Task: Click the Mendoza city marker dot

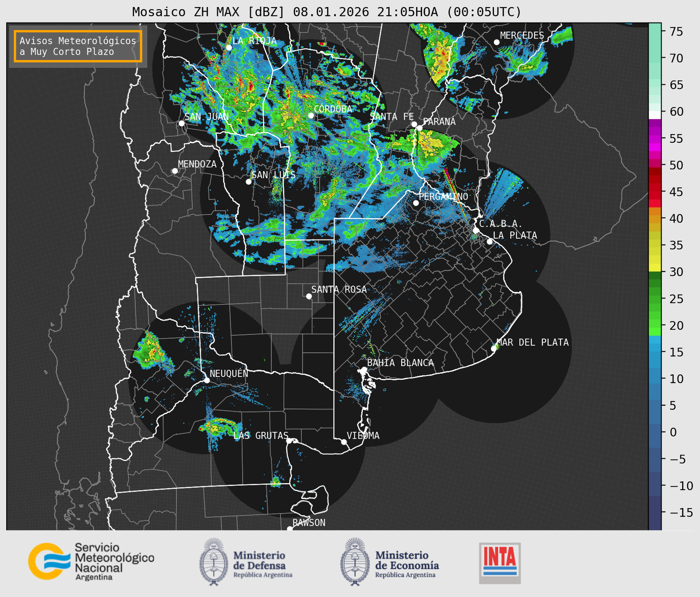Action: (x=175, y=171)
